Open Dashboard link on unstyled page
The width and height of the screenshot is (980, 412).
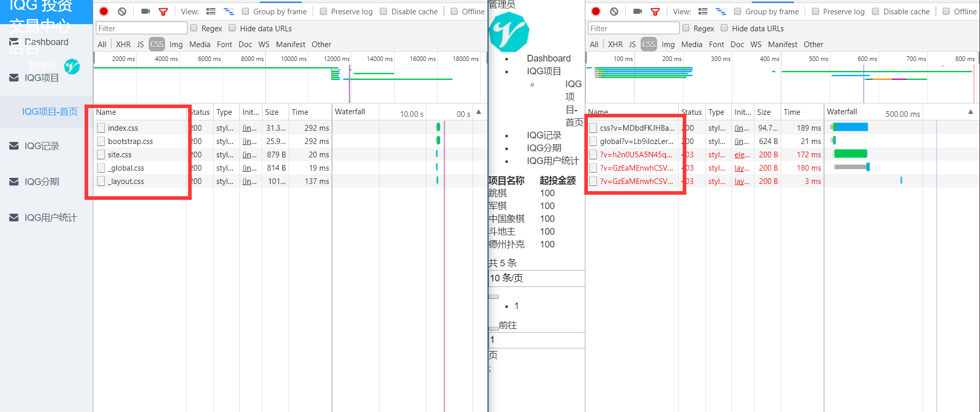[548, 58]
